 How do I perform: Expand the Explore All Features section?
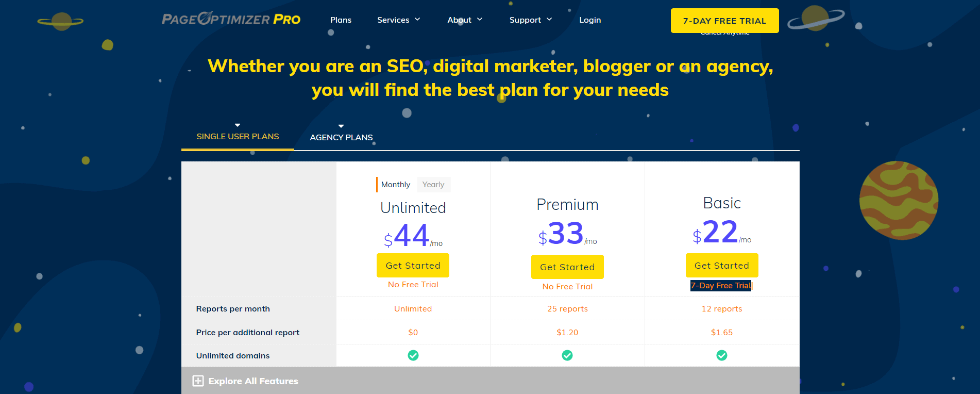pyautogui.click(x=490, y=381)
